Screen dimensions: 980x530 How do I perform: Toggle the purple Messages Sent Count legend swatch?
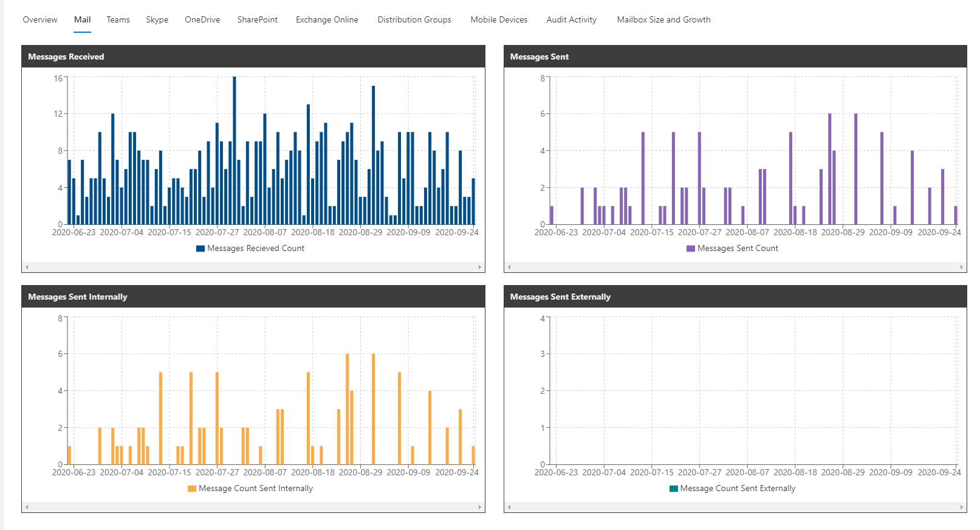[x=690, y=249]
